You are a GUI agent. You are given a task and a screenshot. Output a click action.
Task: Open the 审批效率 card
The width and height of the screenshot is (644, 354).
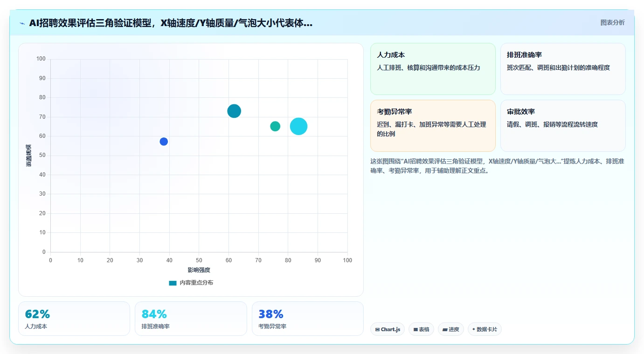click(x=563, y=126)
